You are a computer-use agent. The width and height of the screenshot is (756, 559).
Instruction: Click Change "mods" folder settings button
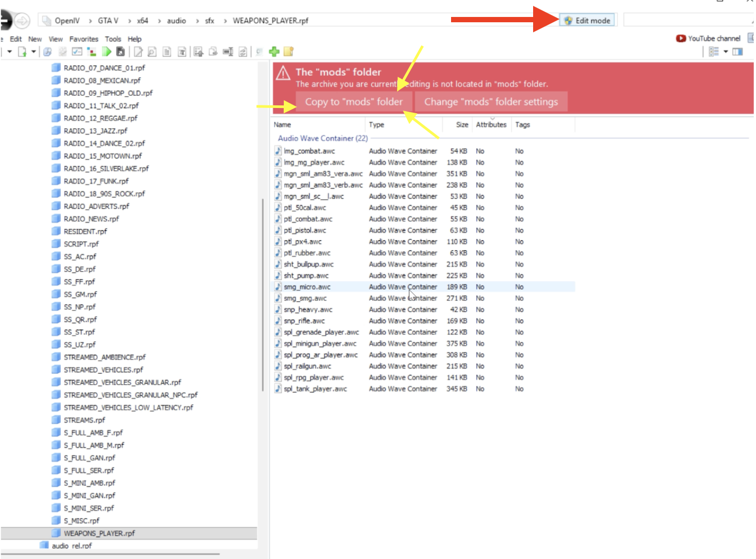[x=491, y=102]
